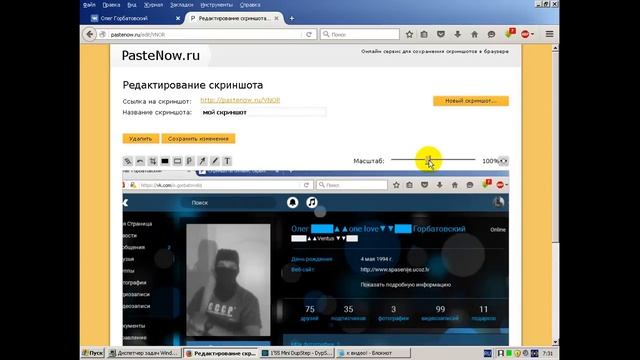This screenshot has width=640, height=360.
Task: Open the Справка menu
Action: coord(250,5)
